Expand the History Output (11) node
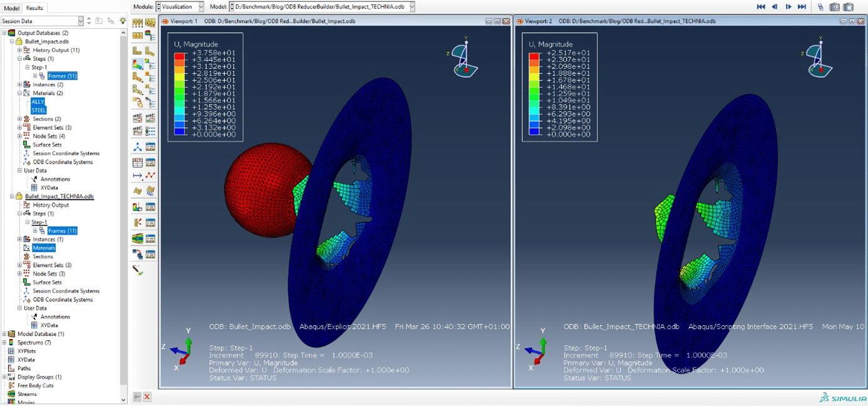 coord(19,50)
